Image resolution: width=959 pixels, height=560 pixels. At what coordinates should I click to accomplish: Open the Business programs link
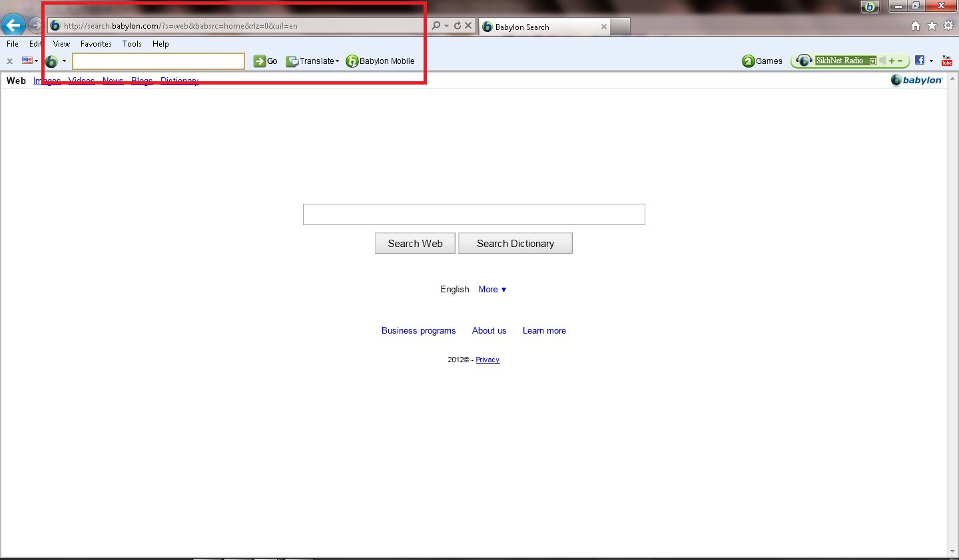tap(419, 331)
